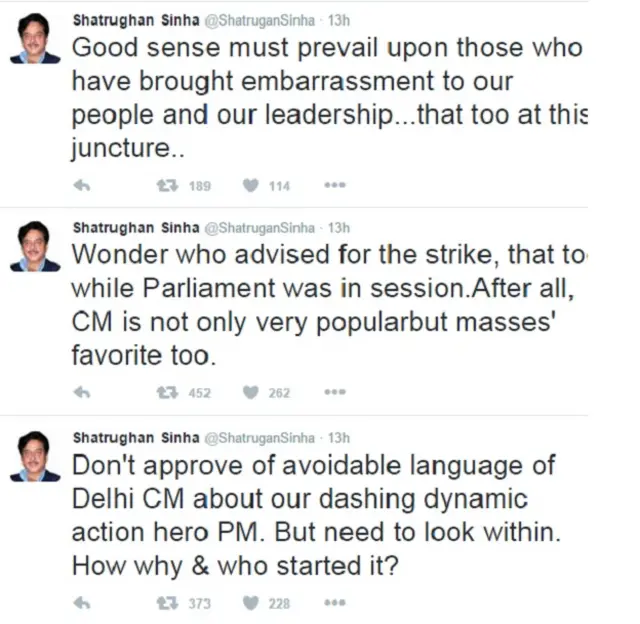Reply to the 'Wonder who advised' tweet
This screenshot has height=624, width=640.
[x=82, y=393]
